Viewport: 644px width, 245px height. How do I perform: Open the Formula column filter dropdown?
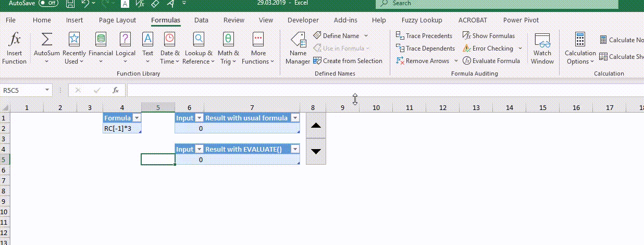click(x=137, y=118)
